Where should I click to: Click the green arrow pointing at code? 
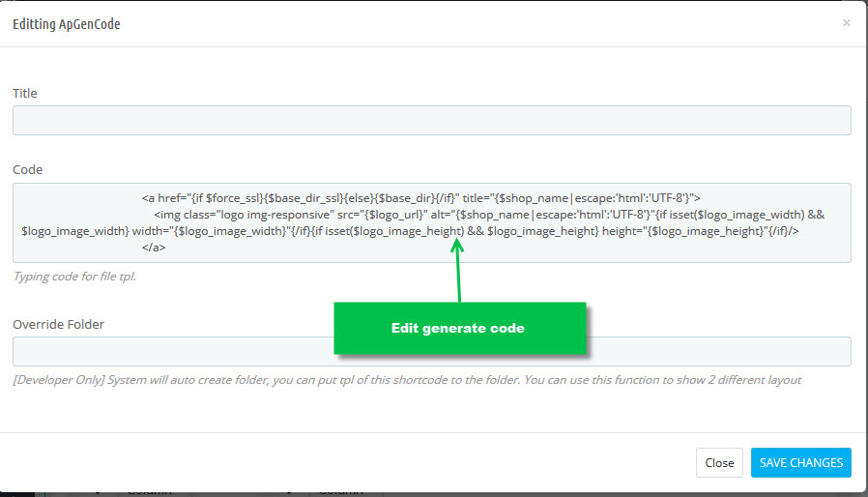tap(458, 271)
